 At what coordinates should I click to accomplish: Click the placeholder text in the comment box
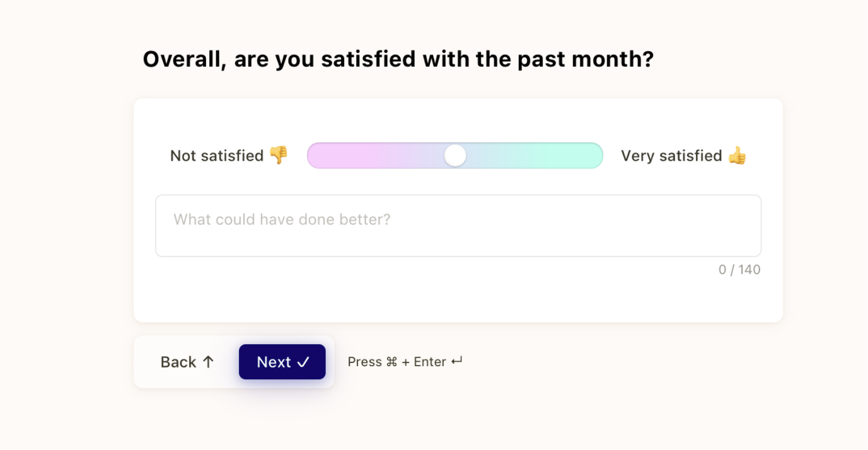pos(282,219)
